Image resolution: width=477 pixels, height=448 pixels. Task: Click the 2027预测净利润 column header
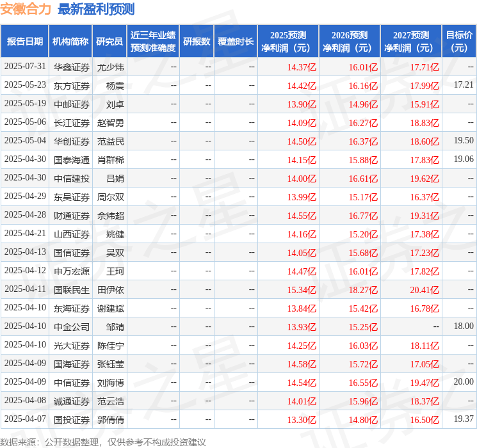click(x=411, y=42)
